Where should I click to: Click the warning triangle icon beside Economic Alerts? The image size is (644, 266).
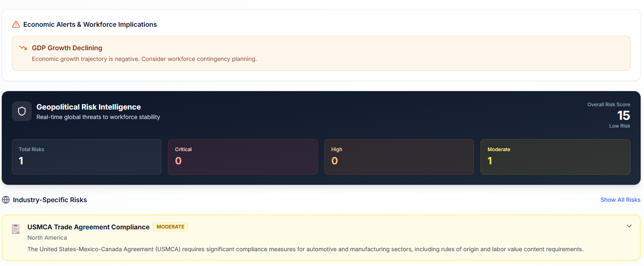(16, 24)
